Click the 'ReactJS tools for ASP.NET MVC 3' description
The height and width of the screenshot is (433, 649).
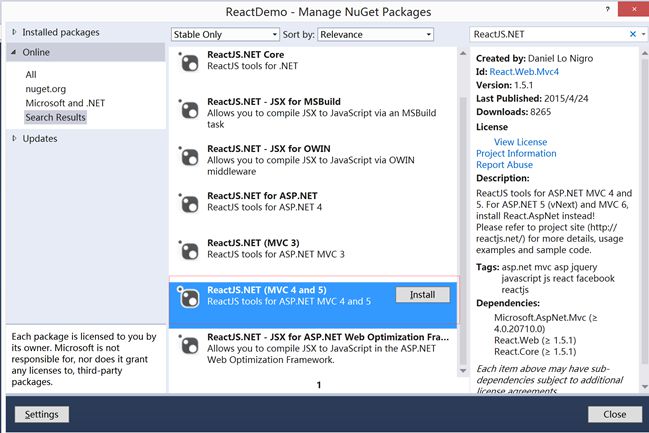tap(276, 254)
